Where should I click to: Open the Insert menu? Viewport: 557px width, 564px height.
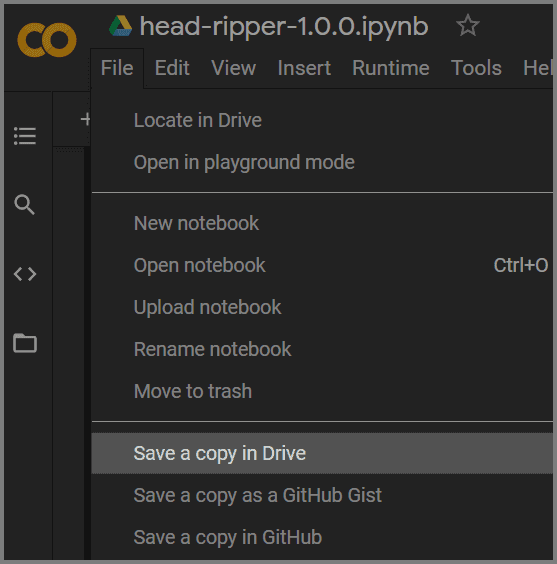tap(304, 68)
